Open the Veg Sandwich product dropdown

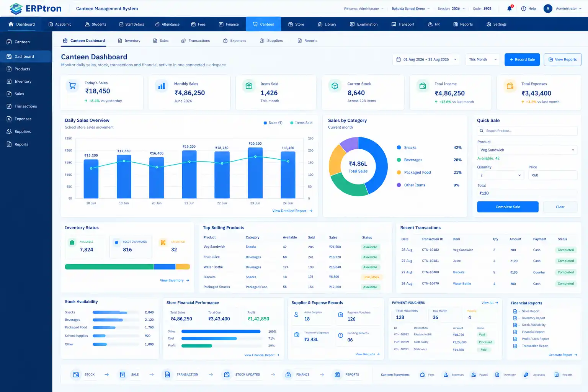pyautogui.click(x=527, y=150)
